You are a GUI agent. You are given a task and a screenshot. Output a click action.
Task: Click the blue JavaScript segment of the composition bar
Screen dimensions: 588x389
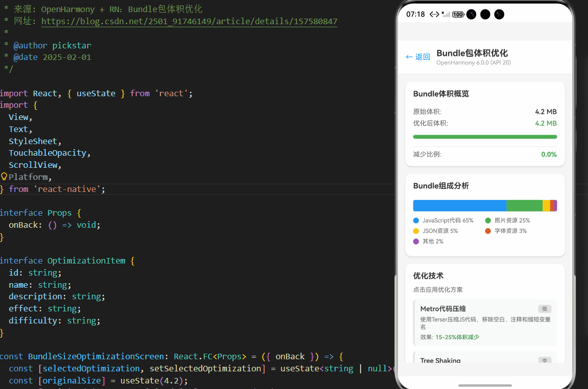pyautogui.click(x=460, y=206)
